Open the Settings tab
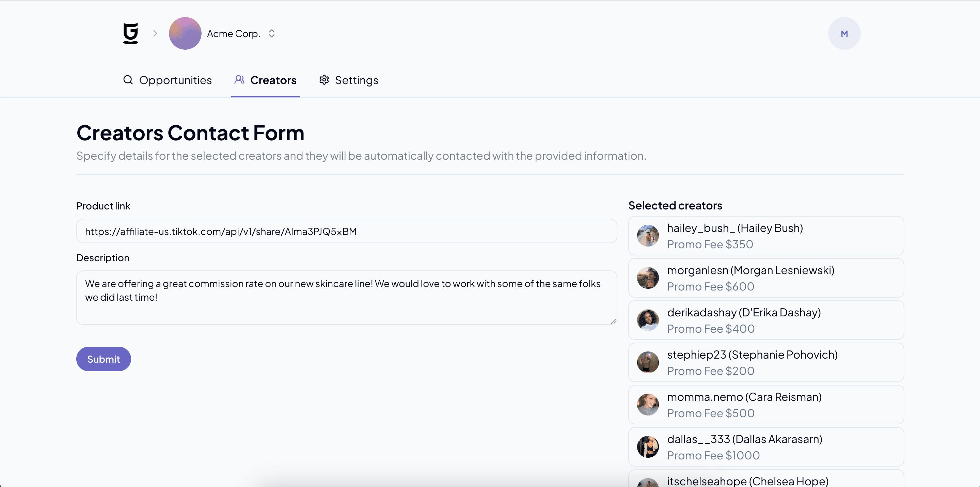This screenshot has width=980, height=487. point(349,80)
